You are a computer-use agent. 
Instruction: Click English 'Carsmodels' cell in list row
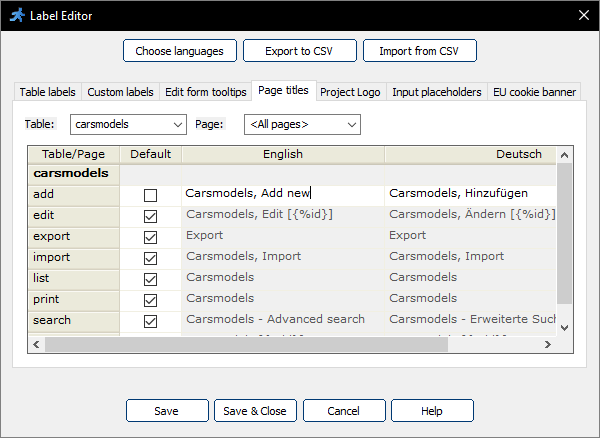click(x=283, y=280)
